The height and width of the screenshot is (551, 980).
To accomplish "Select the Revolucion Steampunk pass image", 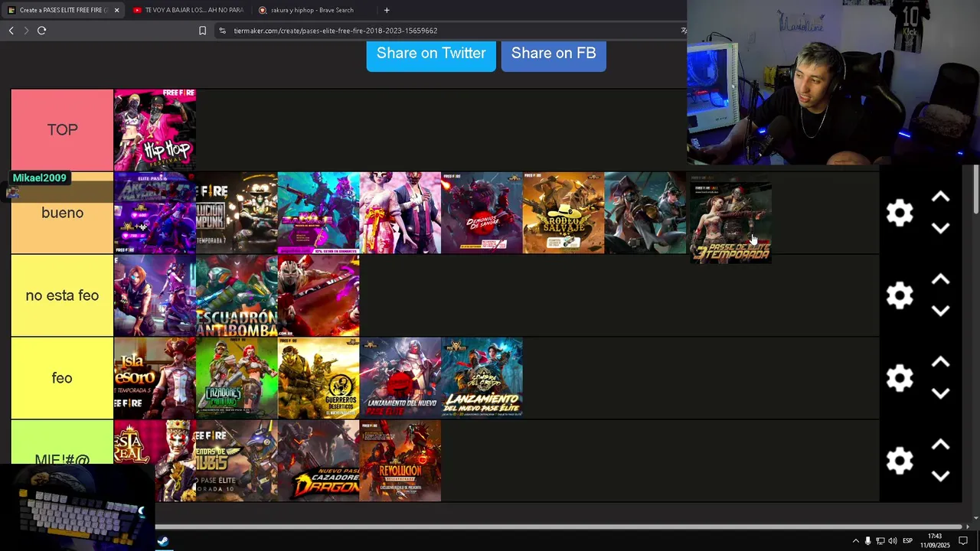I will click(x=237, y=213).
